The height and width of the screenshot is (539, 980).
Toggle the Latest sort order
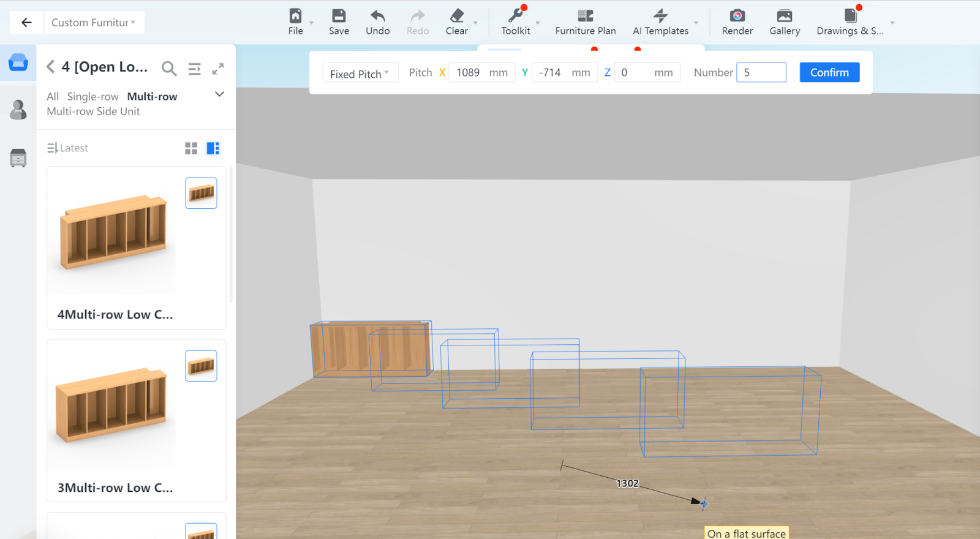68,148
